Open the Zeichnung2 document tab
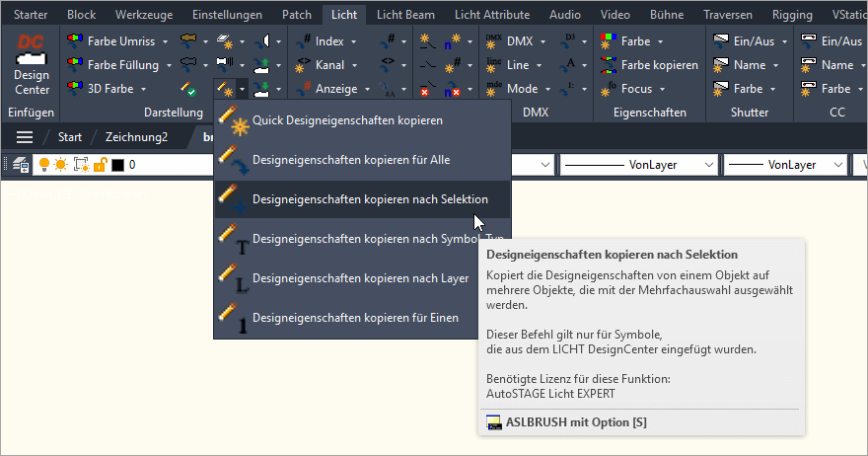The height and width of the screenshot is (456, 868). coord(136,137)
